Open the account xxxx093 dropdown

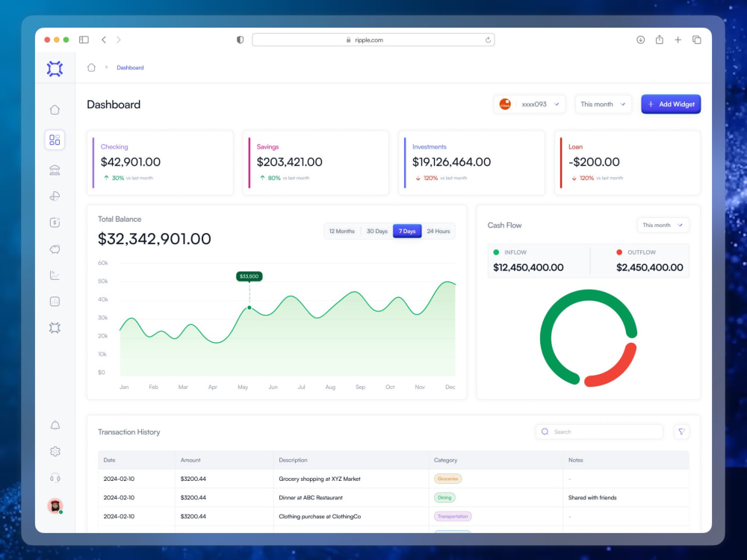click(529, 104)
